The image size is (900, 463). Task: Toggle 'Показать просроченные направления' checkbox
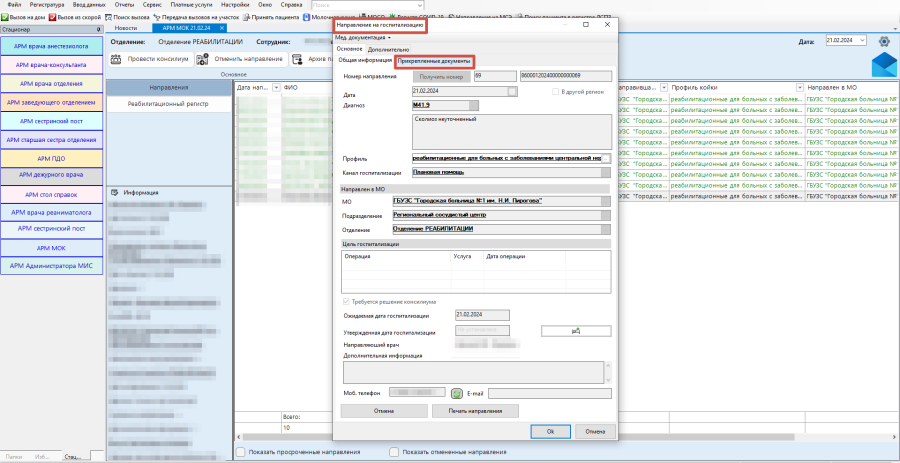click(241, 452)
